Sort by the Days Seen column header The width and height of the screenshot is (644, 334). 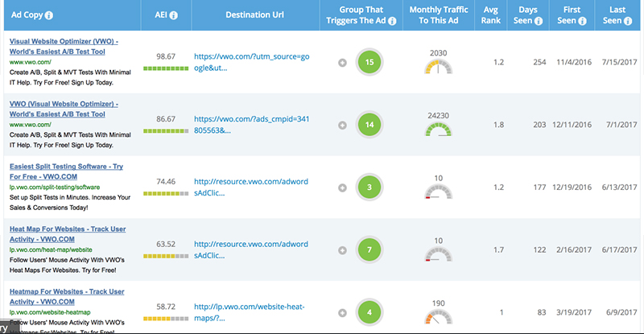tap(528, 15)
